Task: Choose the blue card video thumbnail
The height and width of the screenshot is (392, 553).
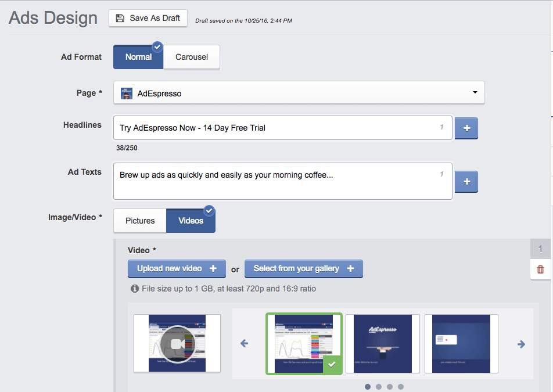Action: pyautogui.click(x=461, y=344)
